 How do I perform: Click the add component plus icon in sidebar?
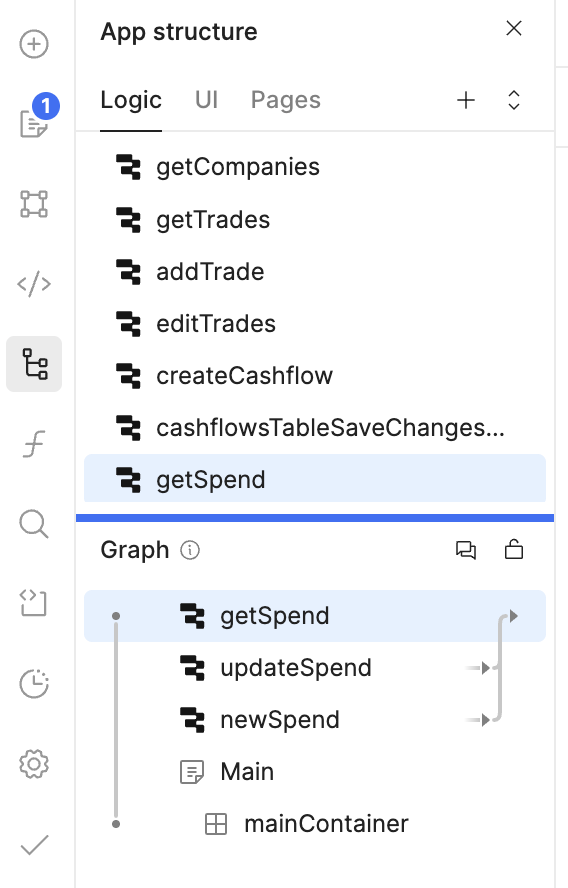34,44
